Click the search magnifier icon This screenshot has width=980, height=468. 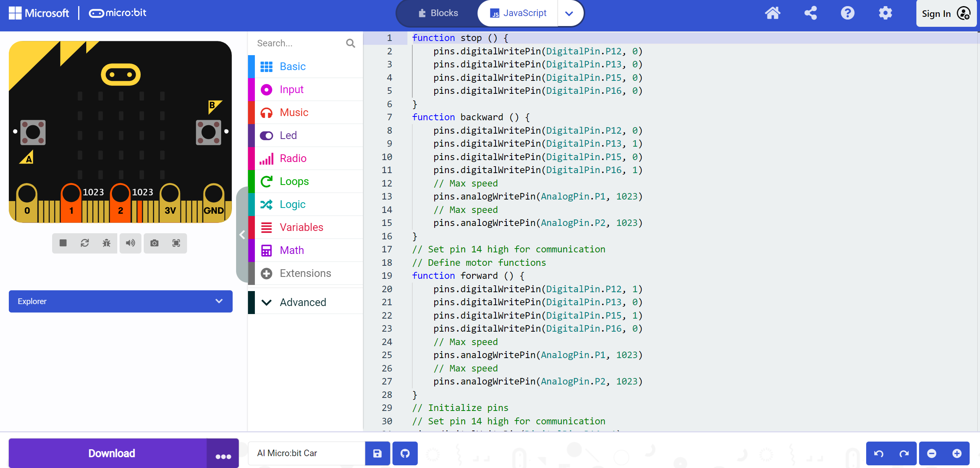pos(350,43)
